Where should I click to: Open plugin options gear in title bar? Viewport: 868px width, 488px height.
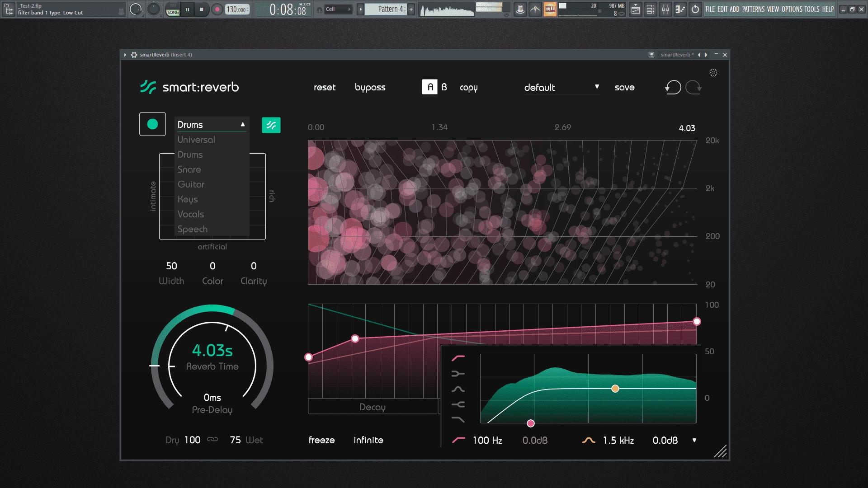(x=134, y=55)
